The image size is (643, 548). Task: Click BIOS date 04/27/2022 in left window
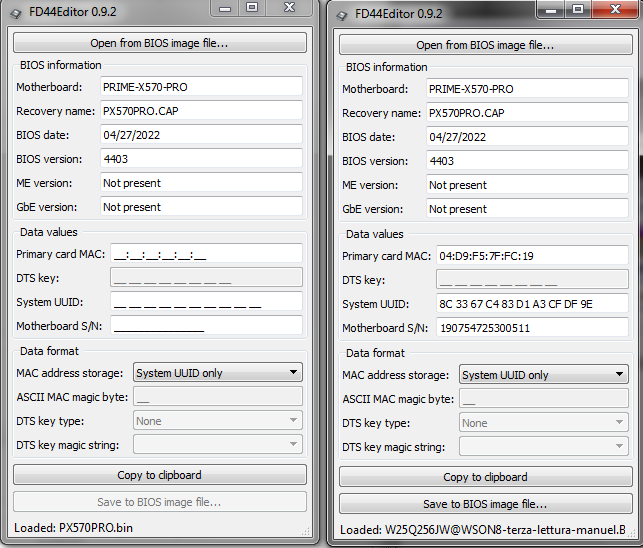point(201,135)
